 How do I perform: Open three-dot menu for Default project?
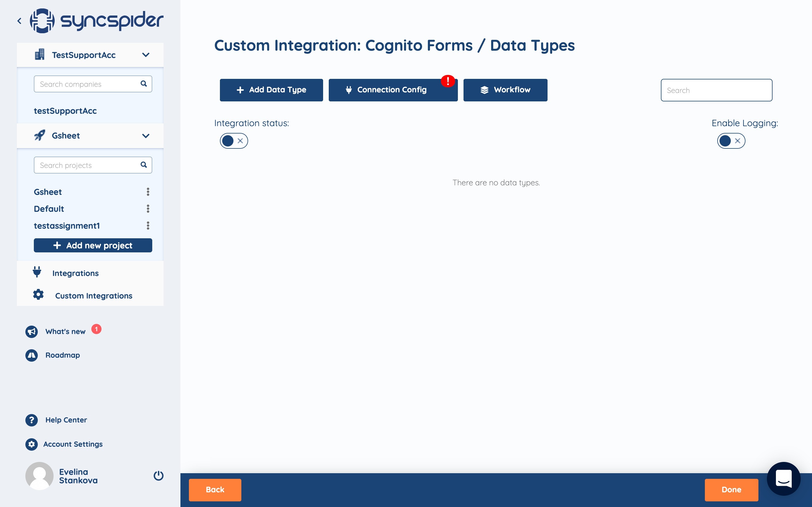click(x=148, y=208)
